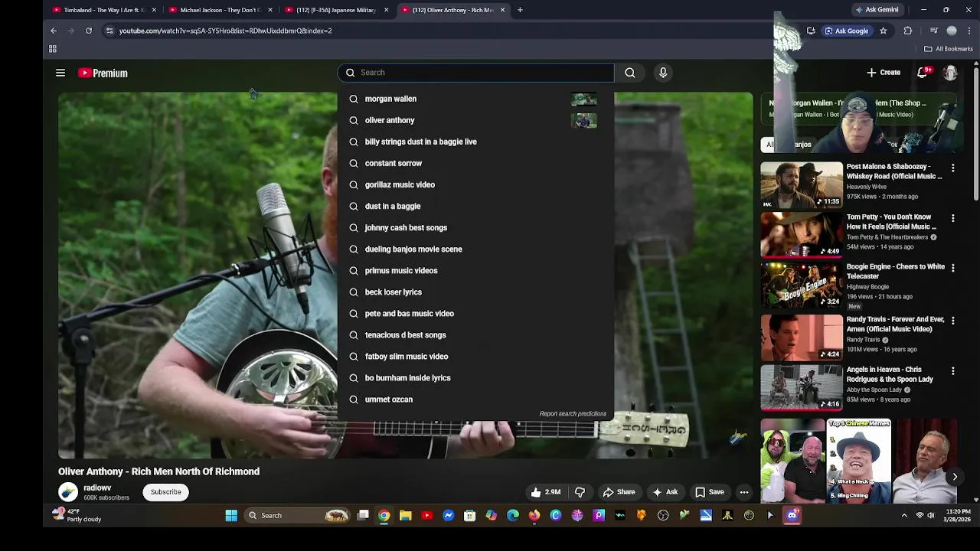This screenshot has height=551, width=980.
Task: Select 'fatboy slim music video' suggestion
Action: [475, 356]
